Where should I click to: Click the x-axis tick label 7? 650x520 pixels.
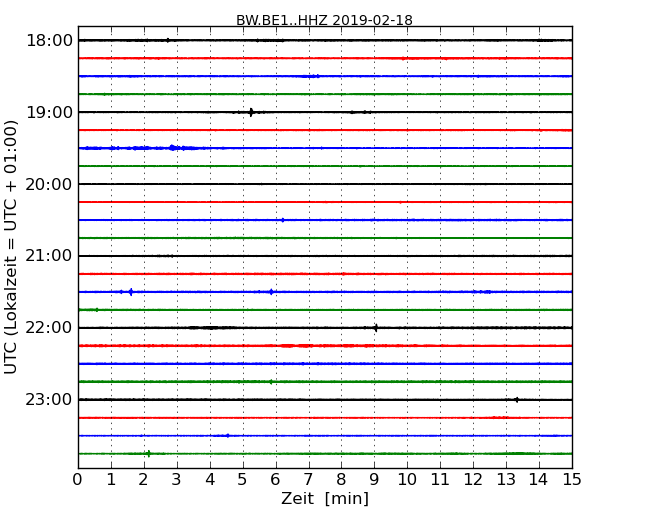pyautogui.click(x=308, y=480)
